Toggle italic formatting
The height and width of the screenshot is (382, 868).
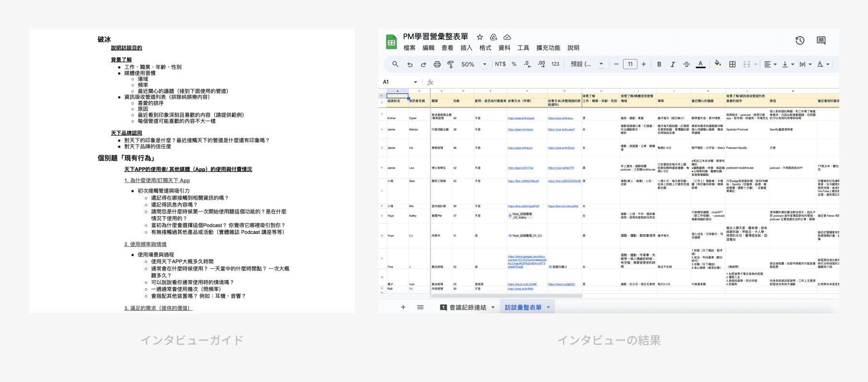[x=672, y=64]
